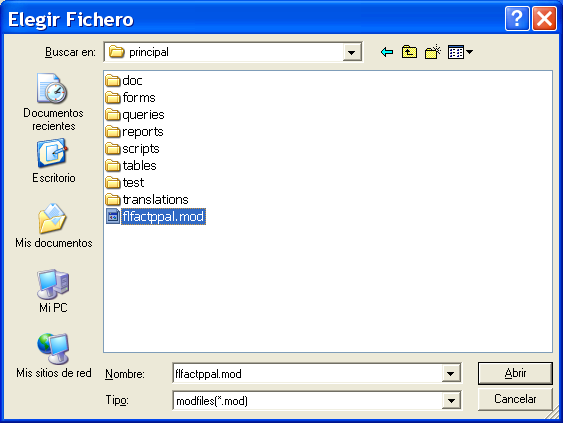
Task: Open the view menu icon
Action: 460,52
